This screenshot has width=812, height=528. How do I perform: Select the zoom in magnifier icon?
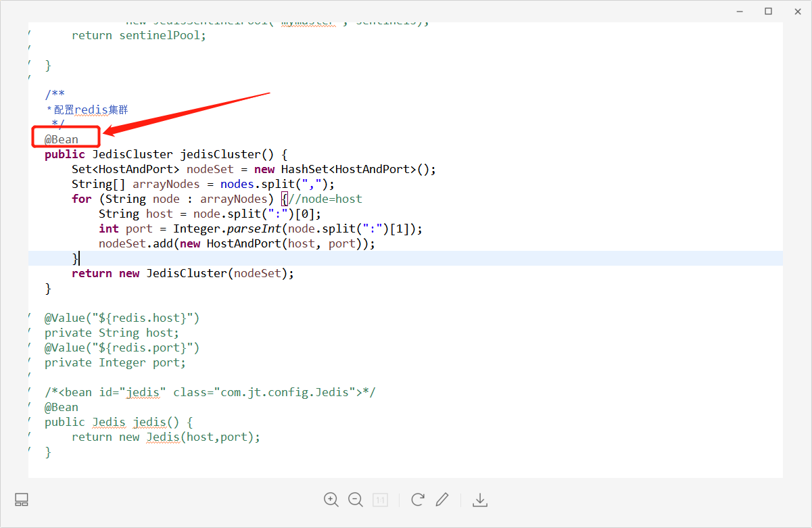tap(331, 500)
